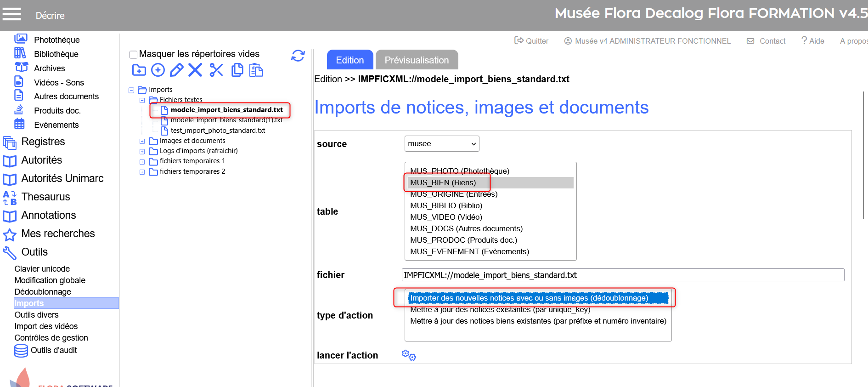
Task: Click the Autorités book icon
Action: click(10, 161)
